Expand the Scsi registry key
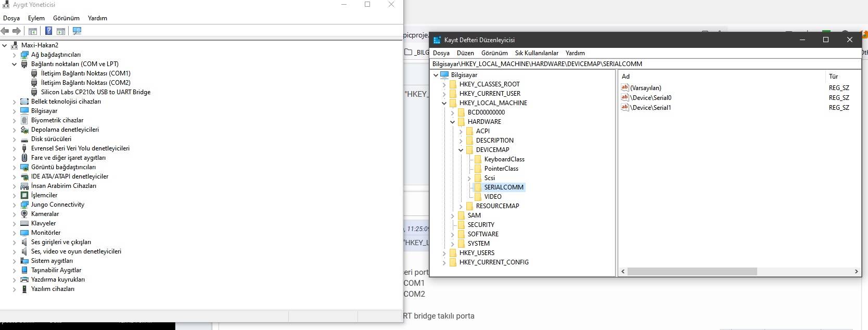The height and width of the screenshot is (330, 868). (469, 178)
